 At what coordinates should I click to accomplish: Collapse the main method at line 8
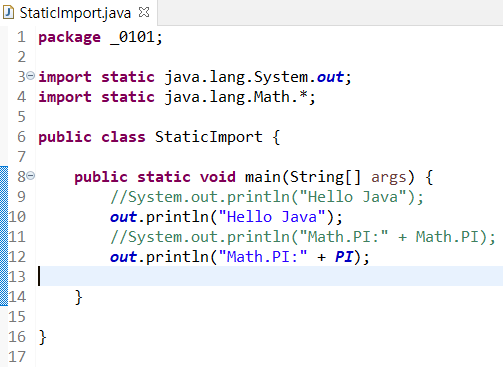pyautogui.click(x=30, y=175)
